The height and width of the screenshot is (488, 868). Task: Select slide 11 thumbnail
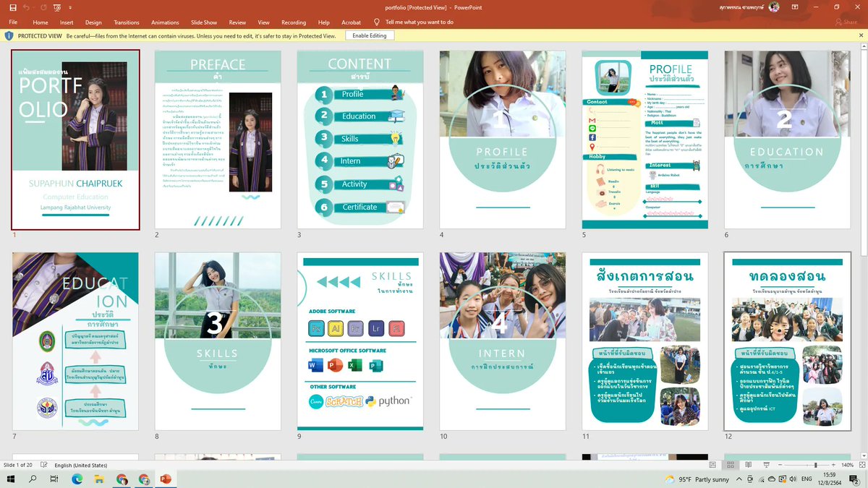(x=645, y=341)
